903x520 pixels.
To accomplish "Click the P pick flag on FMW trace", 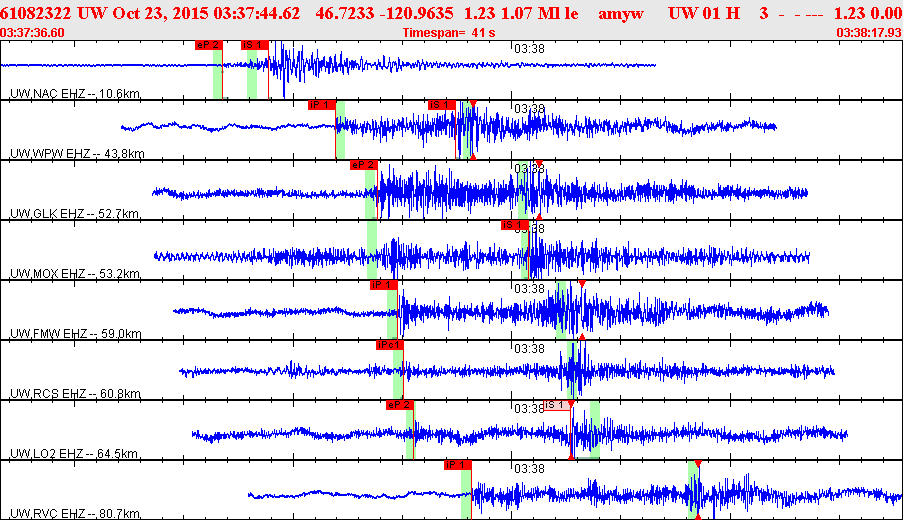I will (384, 285).
